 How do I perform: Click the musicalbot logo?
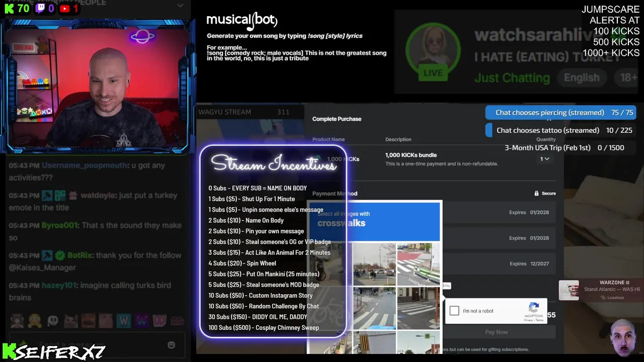point(242,20)
